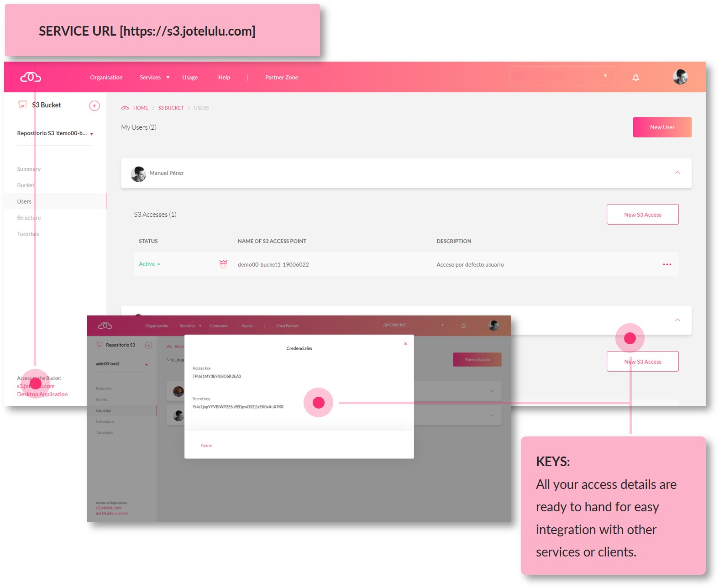The width and height of the screenshot is (719, 588).
Task: Open s3.jotelulu.com link in Spanish window
Action: tap(108, 508)
